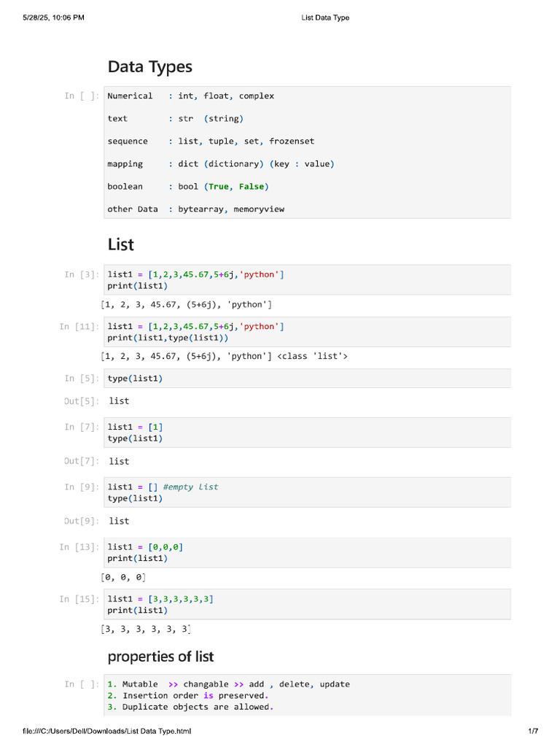Click the properties of list heading
The image size is (560, 747).
point(160,657)
